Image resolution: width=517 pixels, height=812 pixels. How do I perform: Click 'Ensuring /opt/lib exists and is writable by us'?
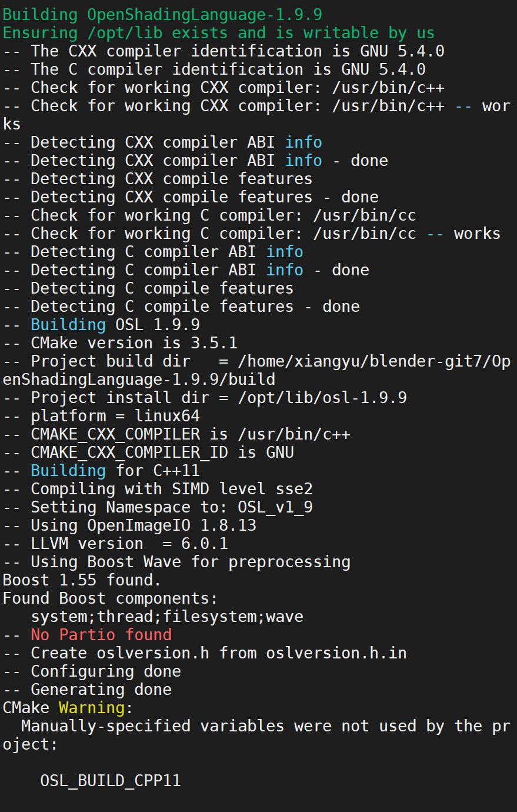[x=219, y=33]
